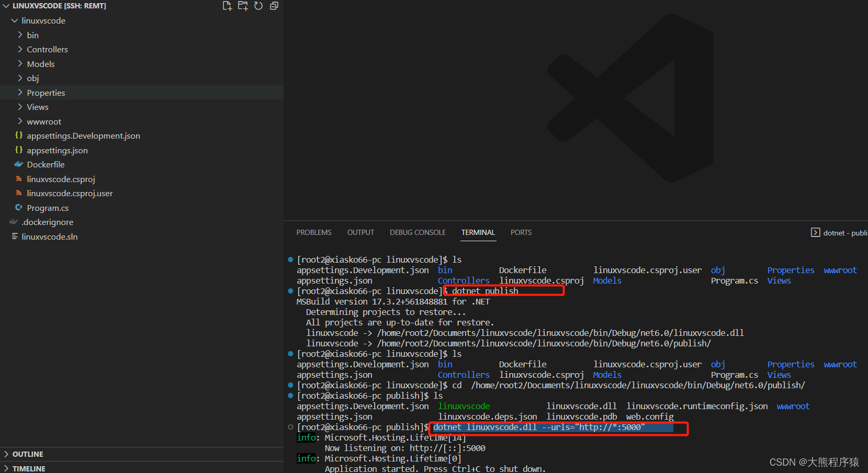Image resolution: width=868 pixels, height=473 pixels.
Task: Click the New Folder icon in explorer header
Action: pos(243,6)
